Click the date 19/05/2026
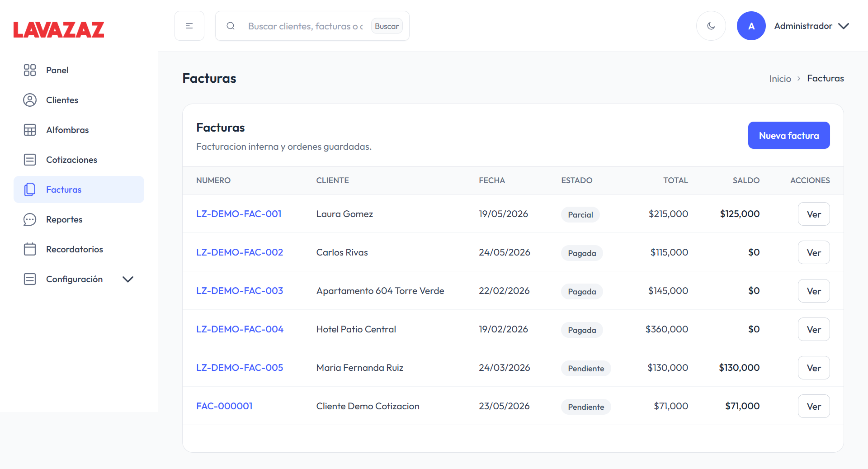 click(x=503, y=214)
